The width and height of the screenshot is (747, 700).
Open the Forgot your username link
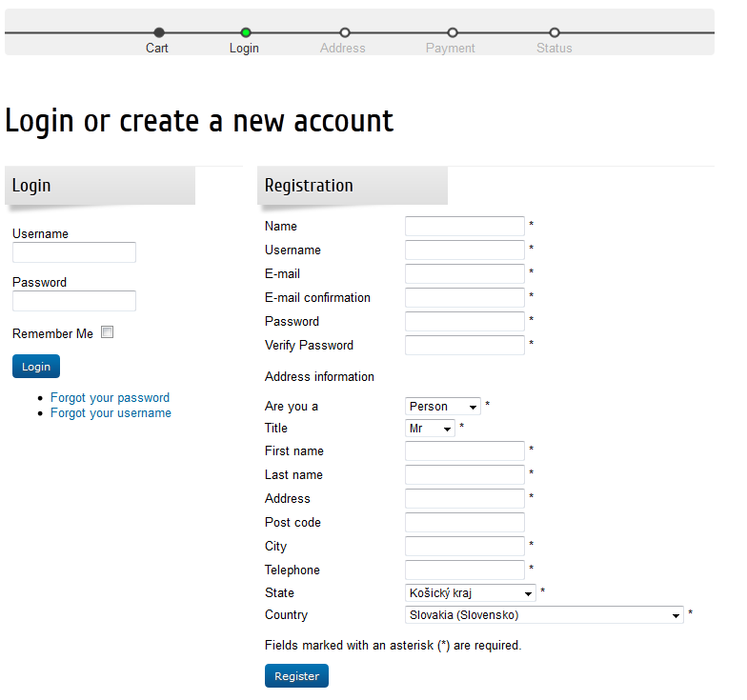(111, 413)
